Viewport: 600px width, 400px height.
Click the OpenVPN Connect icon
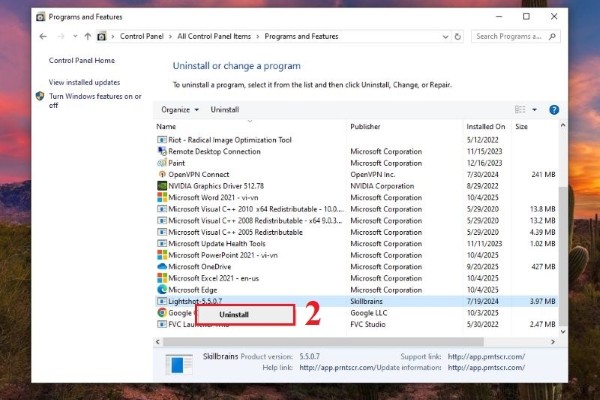(162, 175)
